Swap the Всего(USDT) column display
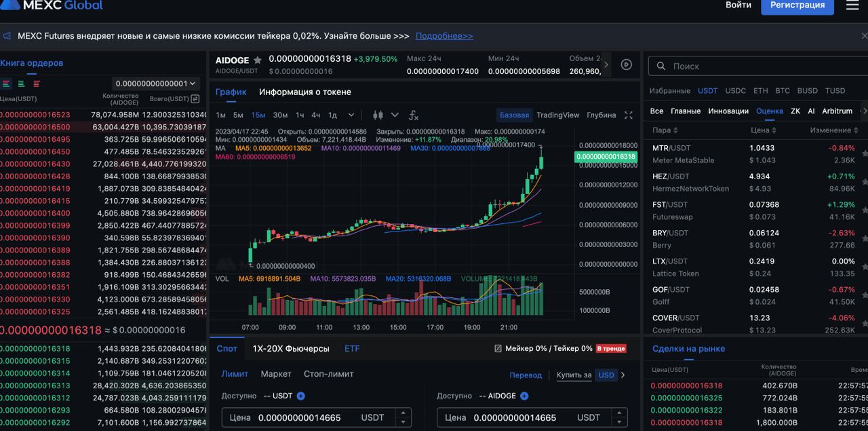This screenshot has height=431, width=868. [195, 99]
